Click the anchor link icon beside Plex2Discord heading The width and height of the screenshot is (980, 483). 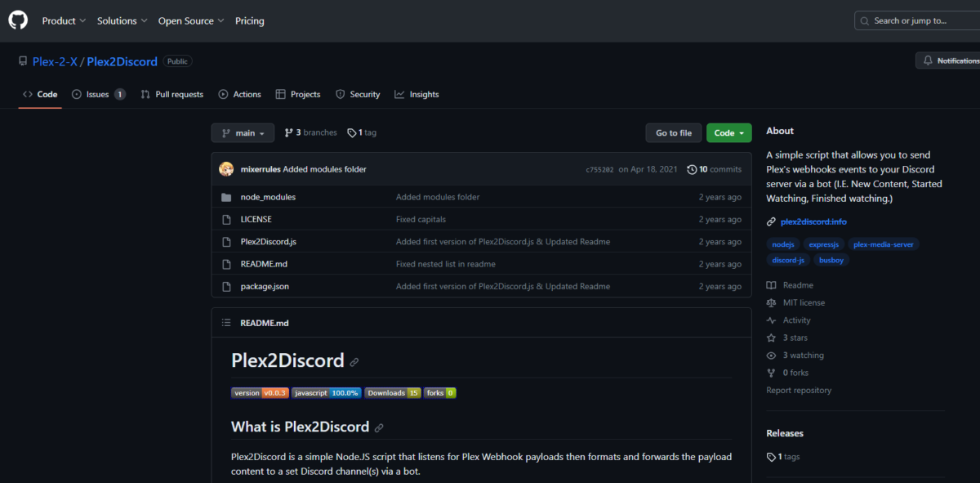354,362
